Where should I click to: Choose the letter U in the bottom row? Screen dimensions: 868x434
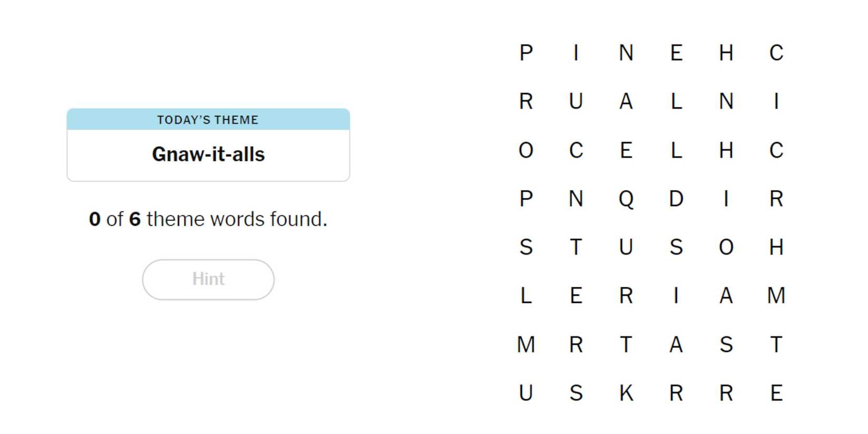pos(526,393)
